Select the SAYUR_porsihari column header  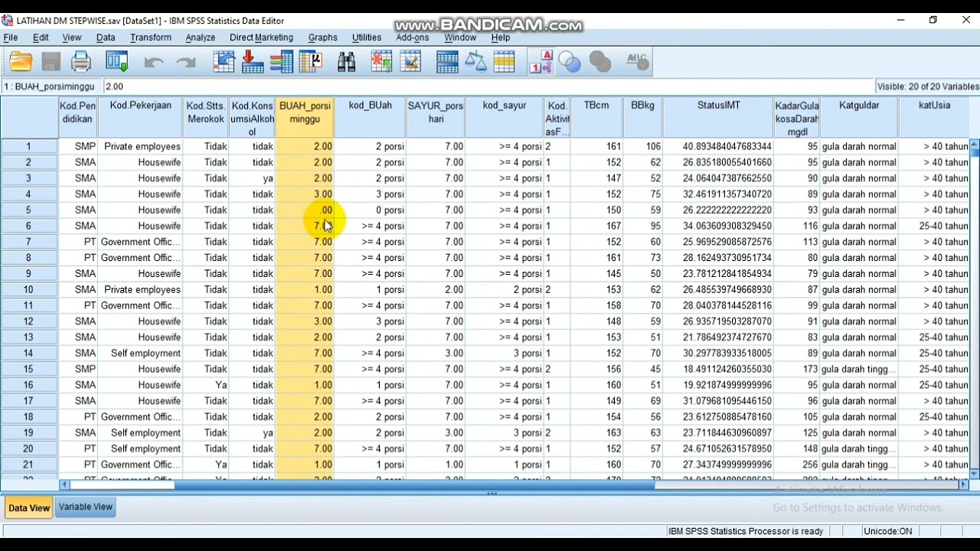[x=436, y=117]
